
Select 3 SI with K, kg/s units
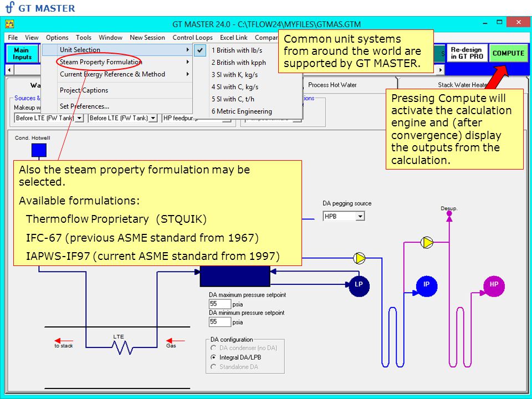248,75
